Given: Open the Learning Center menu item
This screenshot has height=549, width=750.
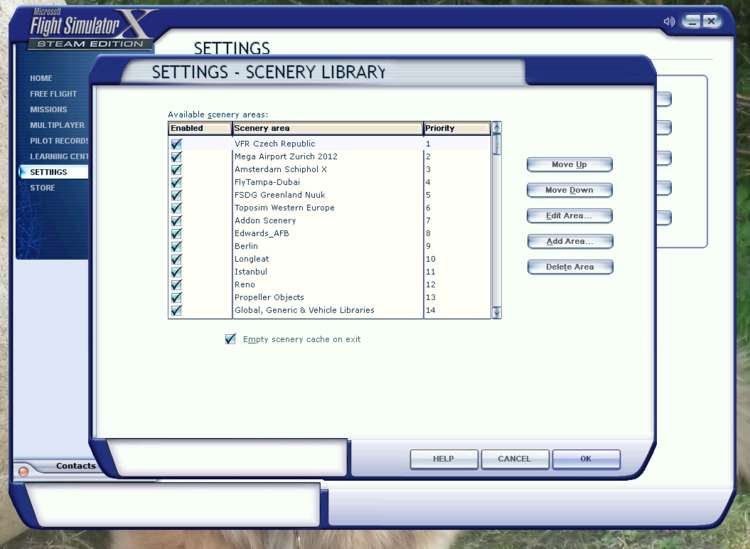Looking at the screenshot, I should coord(59,156).
